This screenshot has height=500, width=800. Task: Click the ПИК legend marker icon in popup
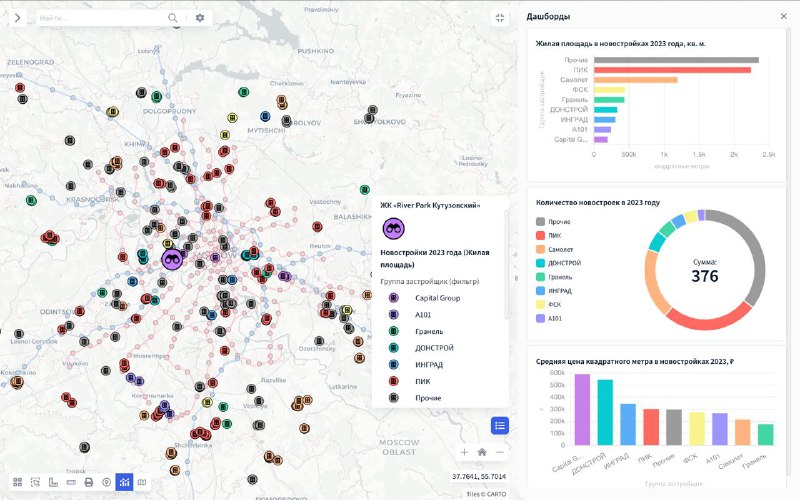click(393, 381)
